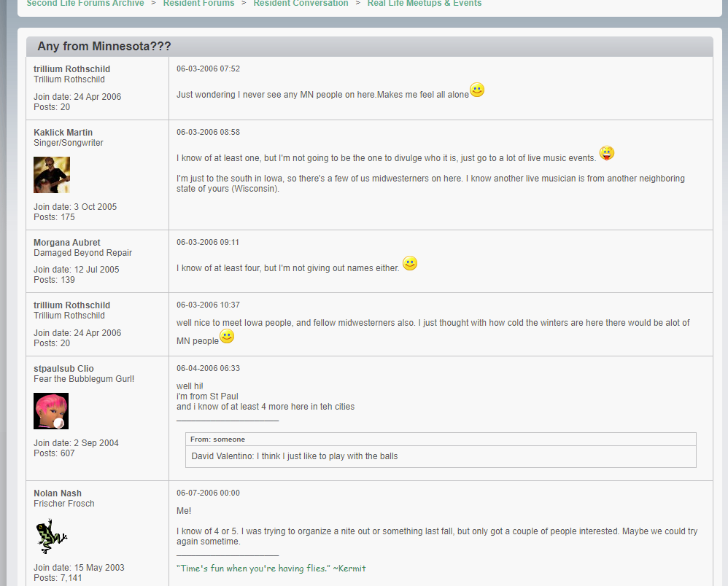Click 'I'm just to the south in Iowa' paragraph
Image resolution: width=728 pixels, height=586 pixels.
[430, 184]
